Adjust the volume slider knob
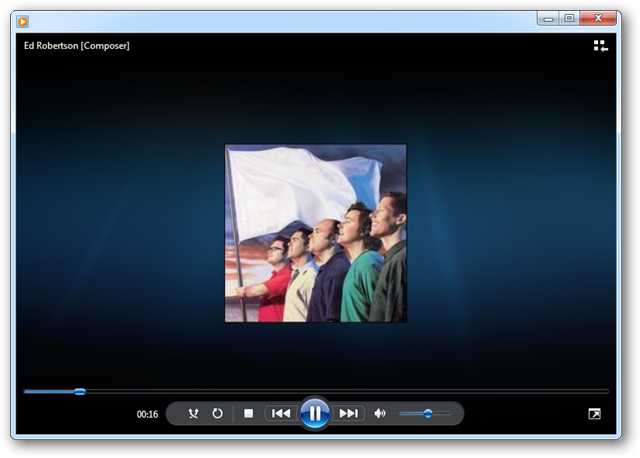Screen dimensions: 640x458 pyautogui.click(x=428, y=414)
